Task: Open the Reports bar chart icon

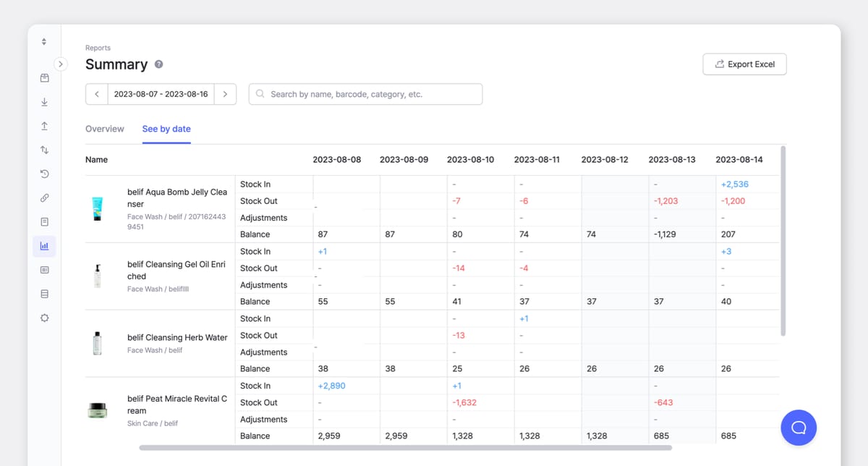Action: (x=44, y=246)
